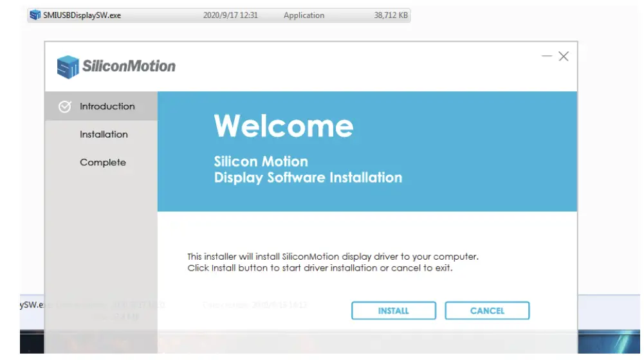Click the Silicon Motion subtitle text

[261, 161]
